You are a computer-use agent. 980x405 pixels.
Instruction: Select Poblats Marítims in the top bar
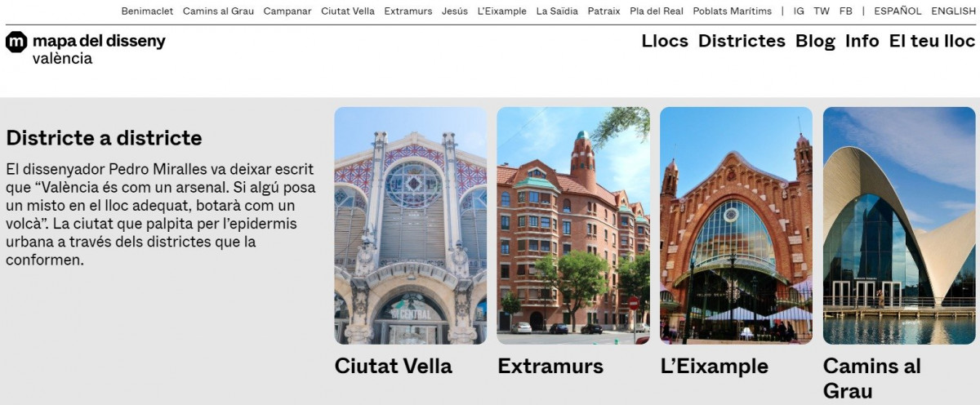click(732, 11)
